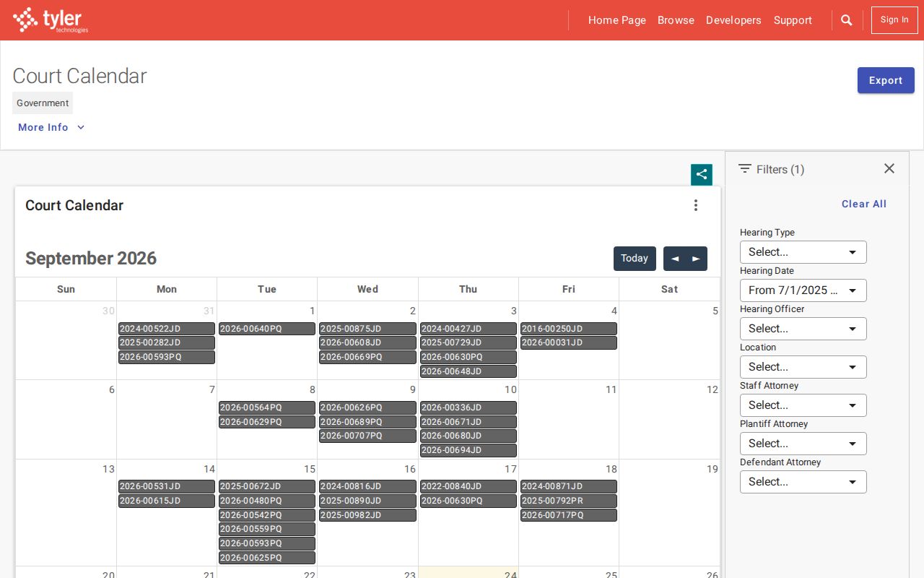The width and height of the screenshot is (924, 578).
Task: Open event 2026-00648JD on September 3
Action: pyautogui.click(x=468, y=371)
